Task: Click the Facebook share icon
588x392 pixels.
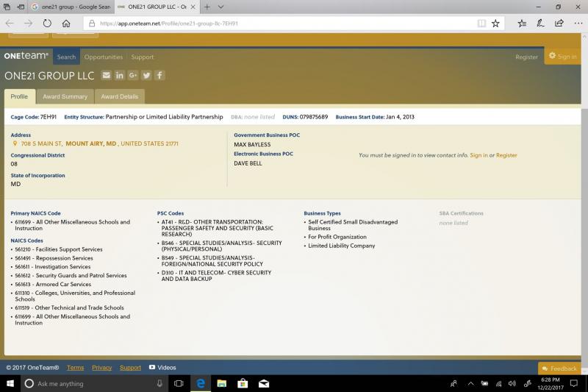Action: coord(159,76)
